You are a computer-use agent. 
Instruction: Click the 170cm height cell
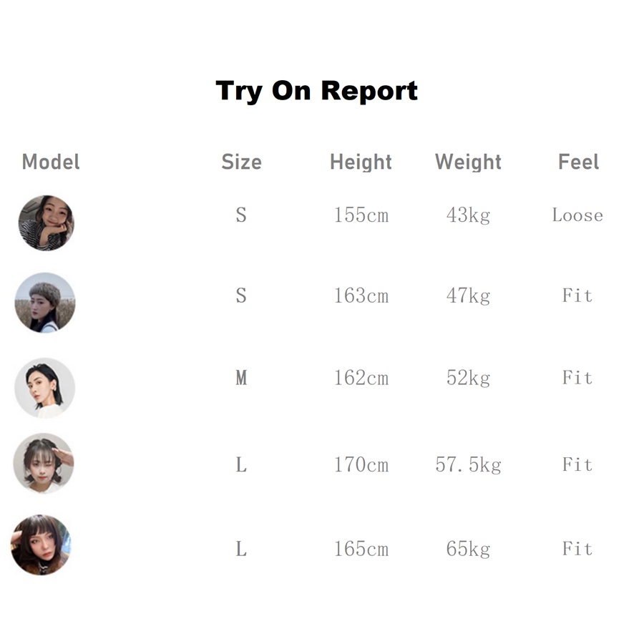[x=361, y=465]
